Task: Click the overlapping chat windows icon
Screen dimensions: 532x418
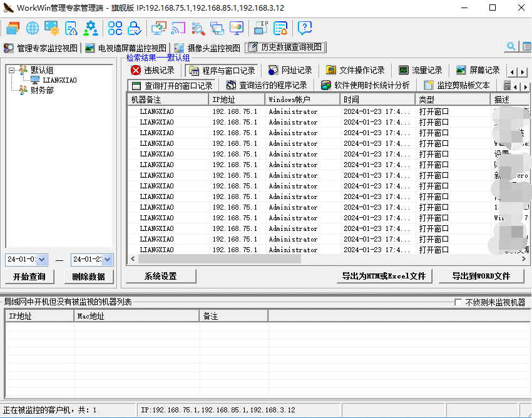Action: pos(217,28)
